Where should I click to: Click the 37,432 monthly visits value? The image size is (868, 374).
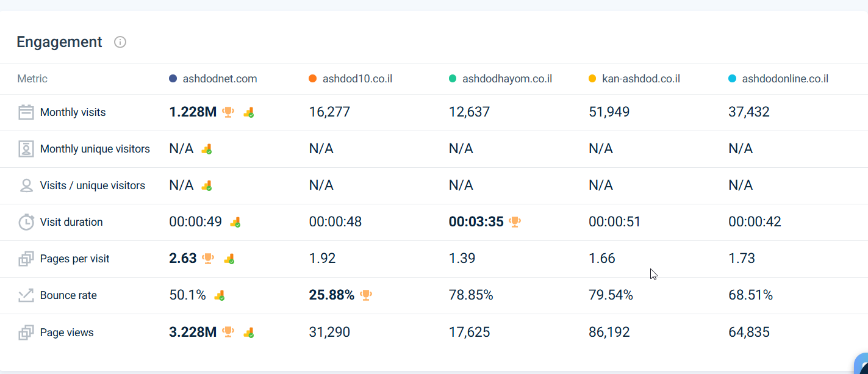(x=749, y=112)
